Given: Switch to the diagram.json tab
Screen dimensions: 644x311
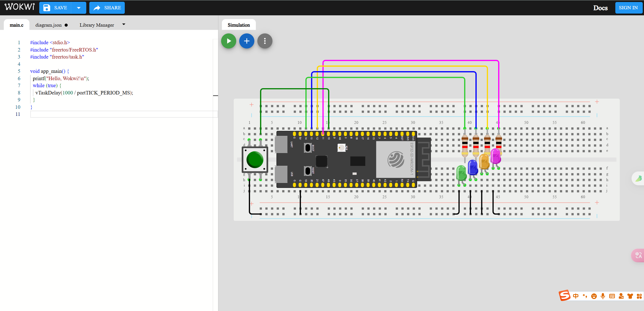Looking at the screenshot, I should [x=49, y=25].
